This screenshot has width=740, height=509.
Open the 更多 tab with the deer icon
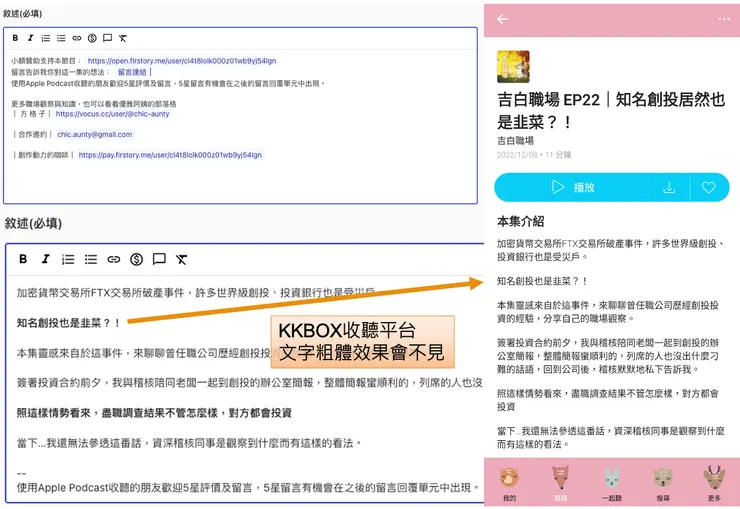(x=715, y=483)
